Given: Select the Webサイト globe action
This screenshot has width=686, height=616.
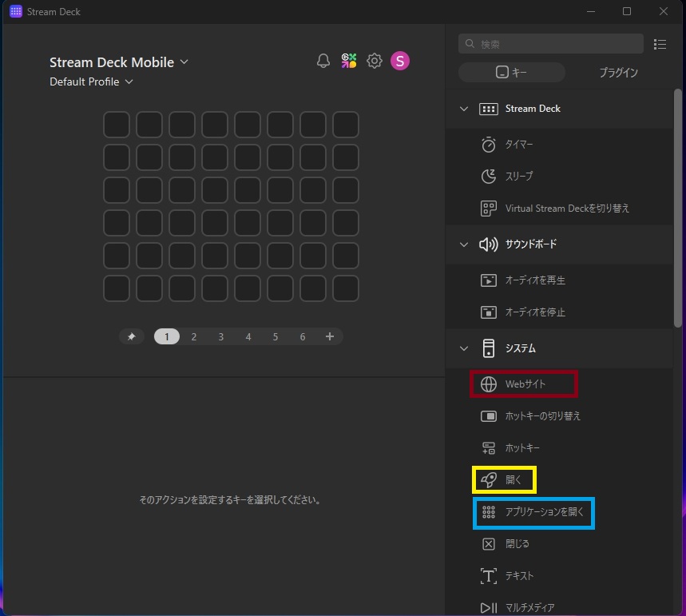Looking at the screenshot, I should (x=525, y=384).
